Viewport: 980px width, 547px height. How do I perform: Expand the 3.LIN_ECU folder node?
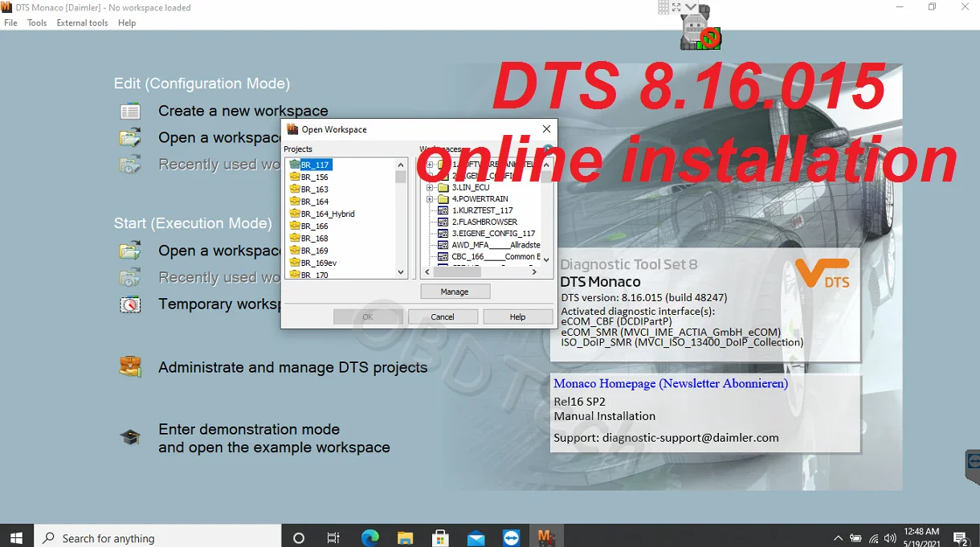point(430,187)
